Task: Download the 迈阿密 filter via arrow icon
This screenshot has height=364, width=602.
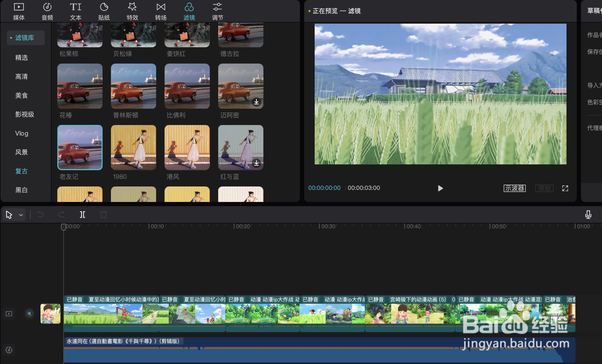Action: tap(256, 102)
